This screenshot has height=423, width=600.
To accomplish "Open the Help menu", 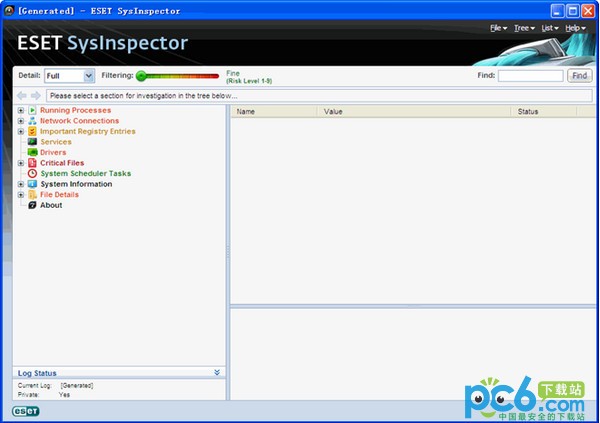I will pyautogui.click(x=575, y=28).
